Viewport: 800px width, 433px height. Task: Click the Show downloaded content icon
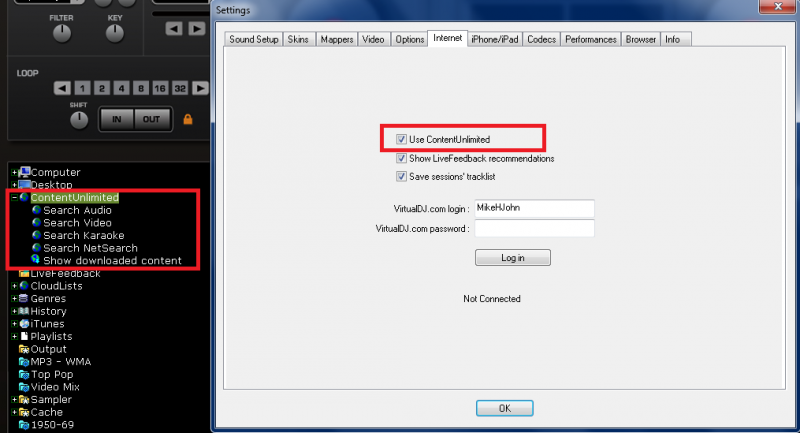(x=36, y=260)
